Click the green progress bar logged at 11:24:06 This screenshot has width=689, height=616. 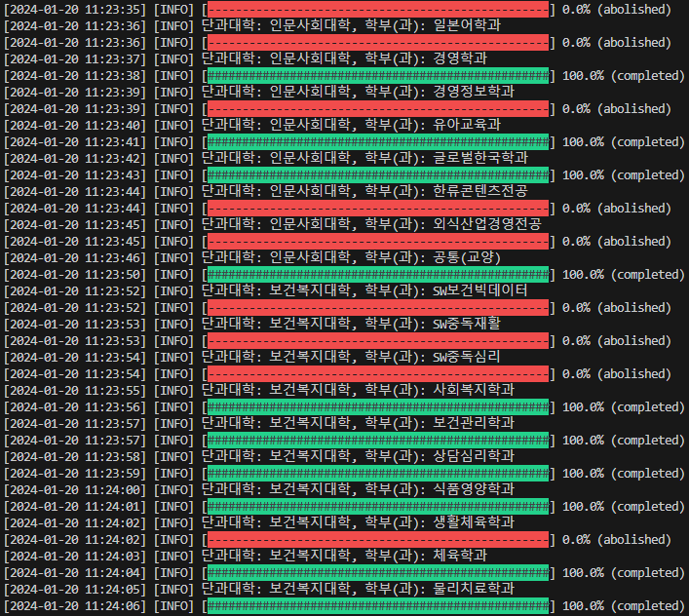pos(378,606)
